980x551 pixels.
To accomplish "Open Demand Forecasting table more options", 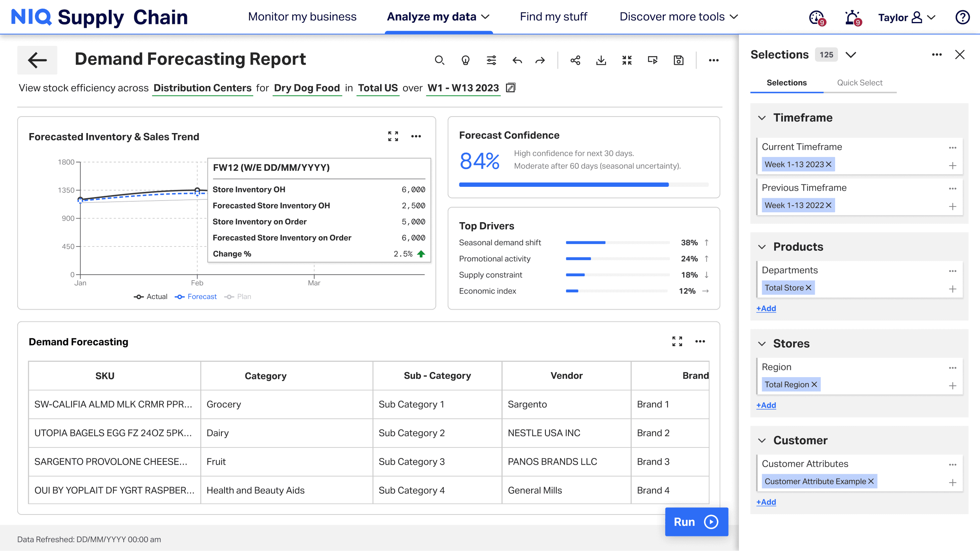I will pos(700,341).
